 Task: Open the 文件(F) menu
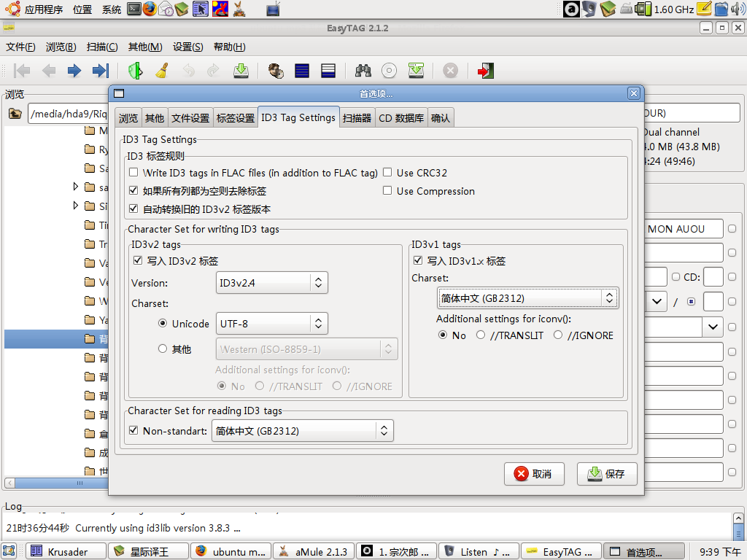coord(20,47)
